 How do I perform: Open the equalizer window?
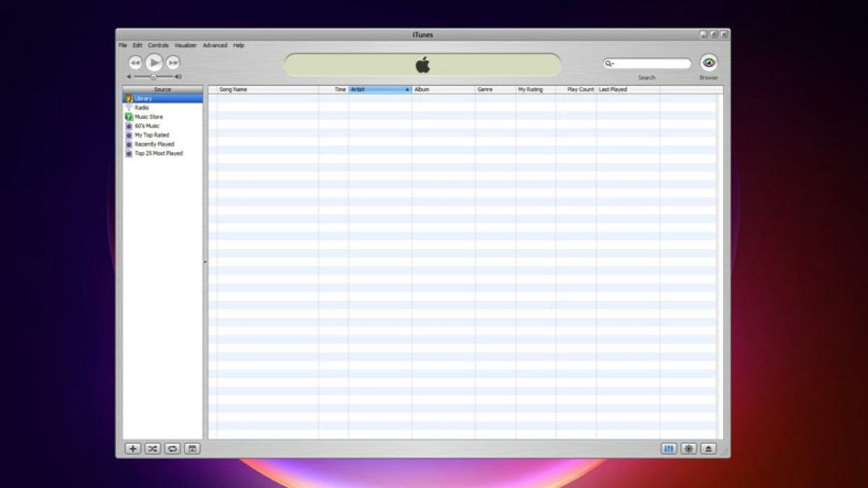(668, 449)
